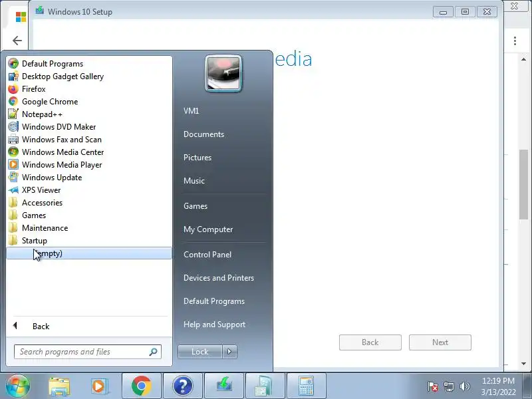Viewport: 532px width, 399px height.
Task: Open Windows Explorer from taskbar
Action: [x=59, y=386]
